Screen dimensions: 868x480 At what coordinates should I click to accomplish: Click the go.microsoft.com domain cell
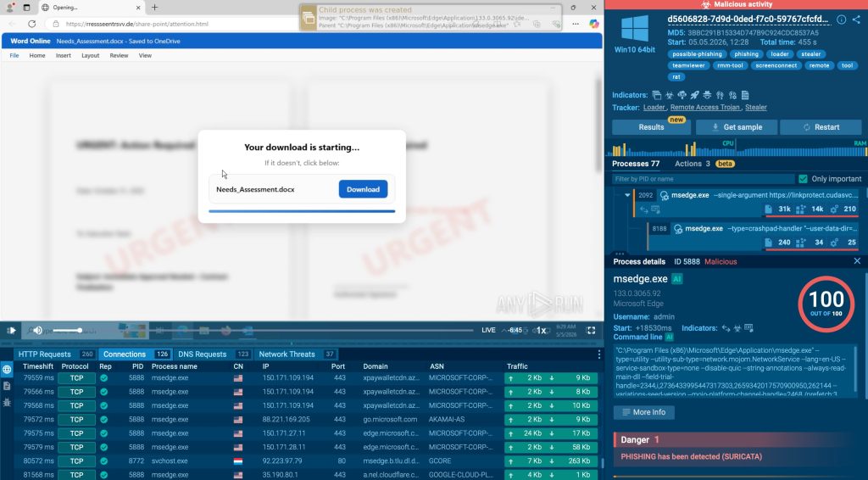click(390, 419)
